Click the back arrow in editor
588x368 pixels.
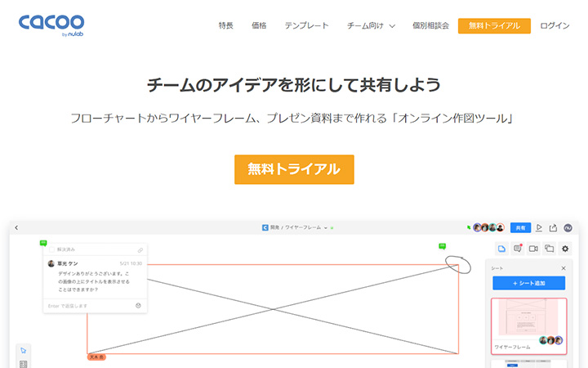(16, 227)
